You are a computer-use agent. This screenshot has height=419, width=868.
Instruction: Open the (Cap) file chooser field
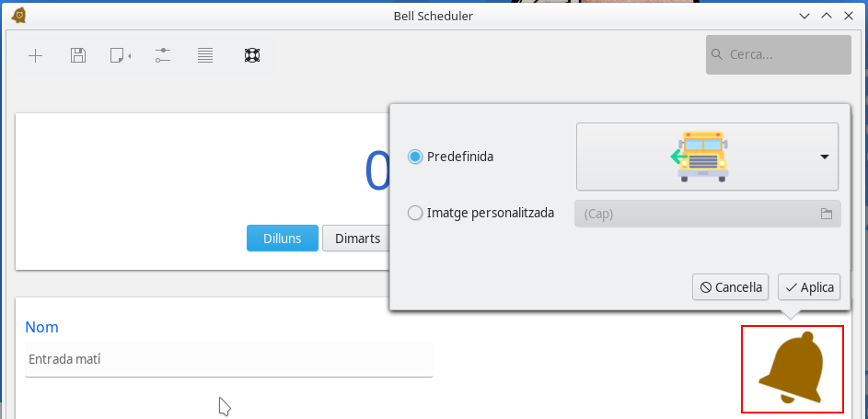pyautogui.click(x=695, y=214)
